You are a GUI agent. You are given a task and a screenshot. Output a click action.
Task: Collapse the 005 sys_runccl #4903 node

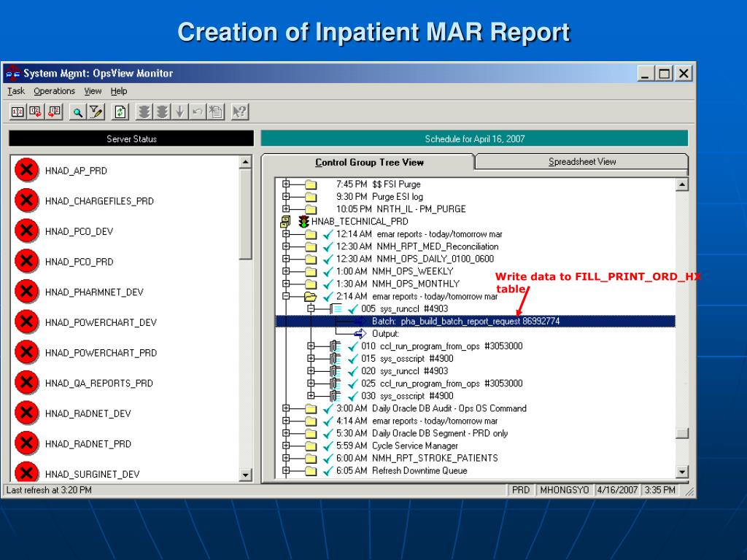(311, 308)
